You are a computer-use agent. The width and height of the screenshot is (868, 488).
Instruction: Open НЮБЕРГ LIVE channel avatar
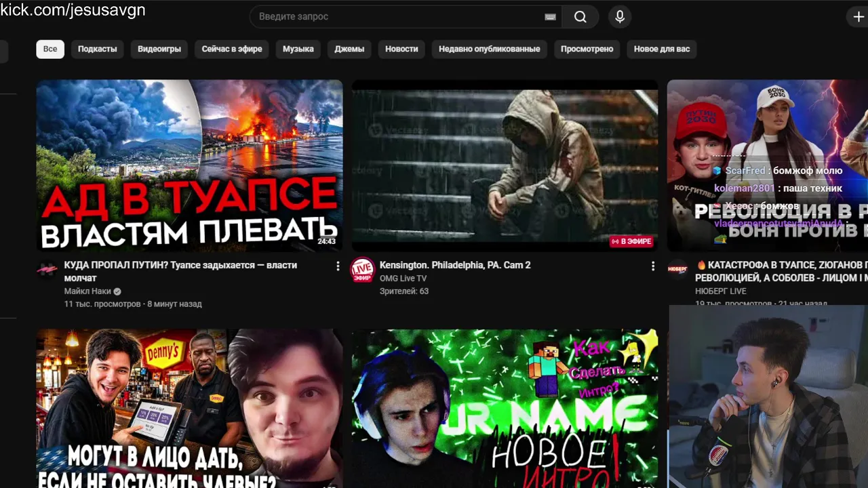coord(677,269)
